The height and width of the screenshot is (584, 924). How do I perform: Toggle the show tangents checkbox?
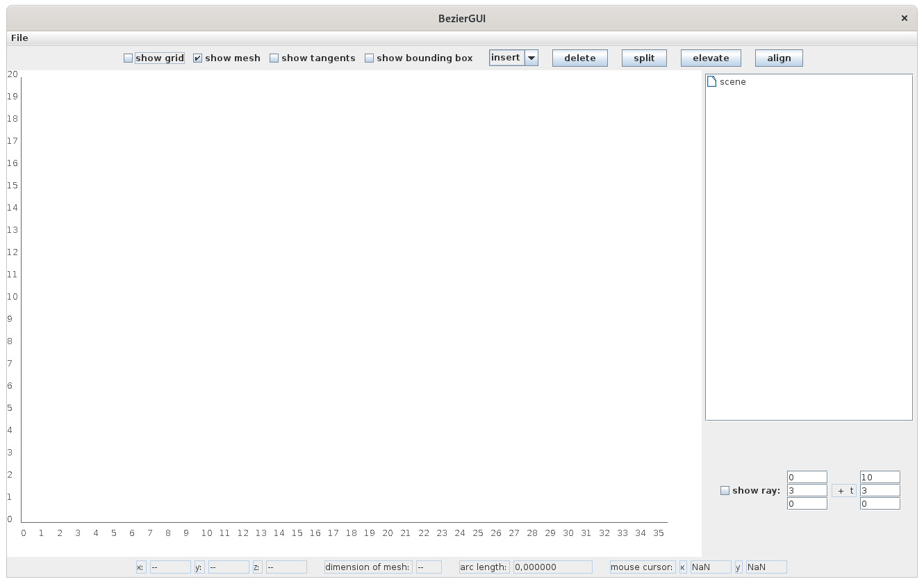[x=274, y=58]
